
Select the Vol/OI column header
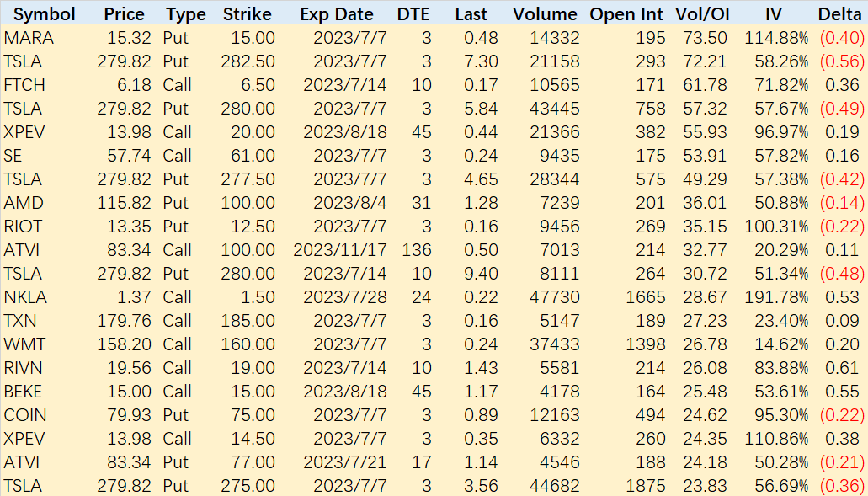click(702, 13)
